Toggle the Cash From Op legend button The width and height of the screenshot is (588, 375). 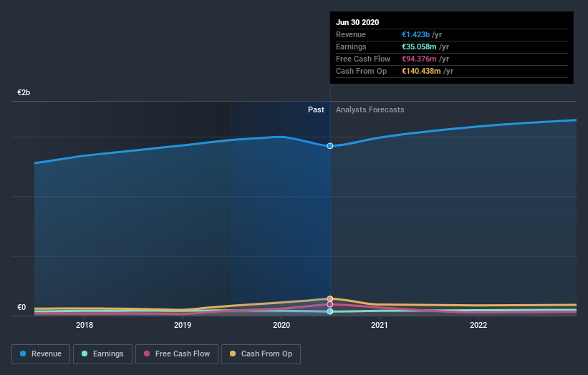click(261, 354)
